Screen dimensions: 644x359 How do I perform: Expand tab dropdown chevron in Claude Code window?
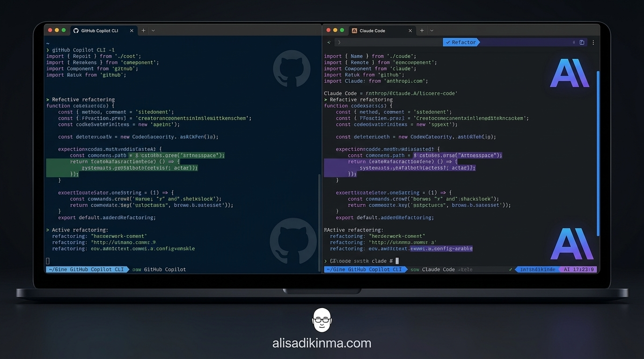coord(432,30)
